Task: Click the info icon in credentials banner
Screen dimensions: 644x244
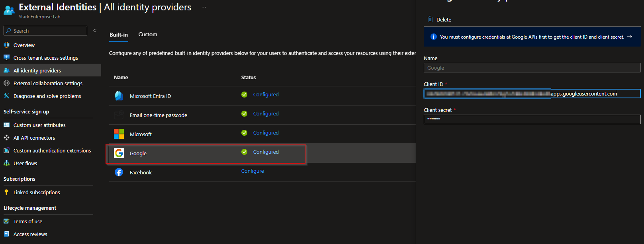Action: 434,37
